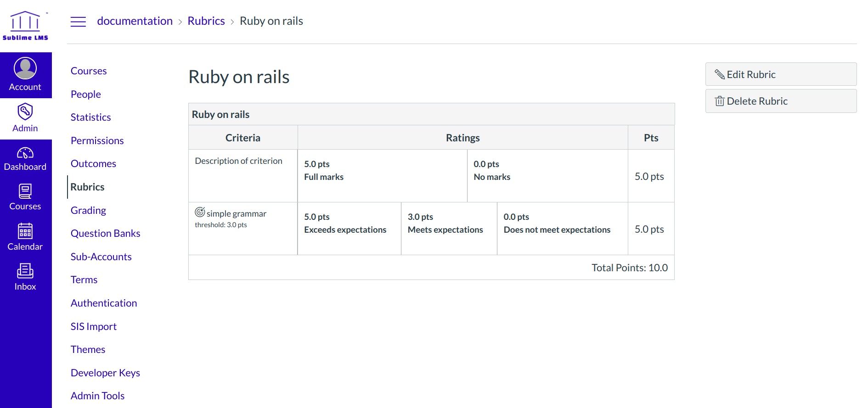Open global Courses book icon
This screenshot has width=868, height=408.
click(25, 191)
